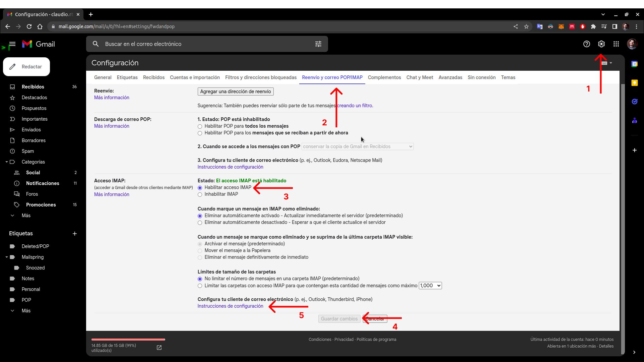Select the Inhabilitar IMAP radio button
The width and height of the screenshot is (644, 362).
click(x=200, y=194)
